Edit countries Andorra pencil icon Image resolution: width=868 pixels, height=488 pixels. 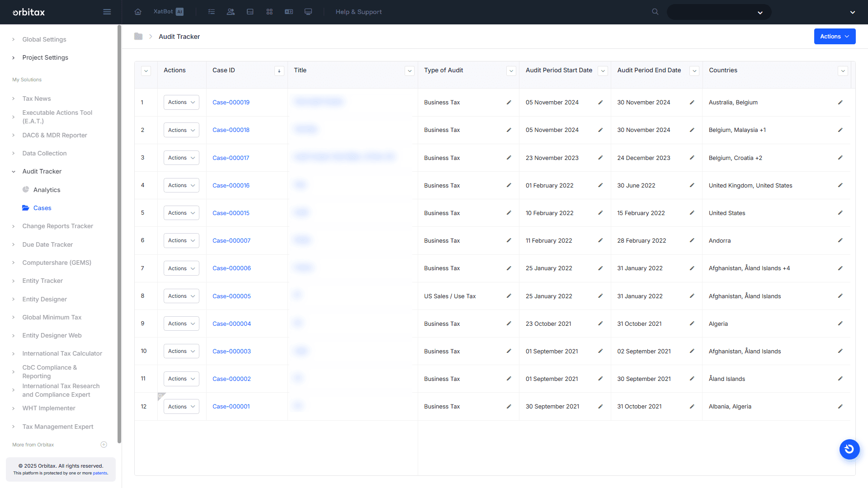840,240
